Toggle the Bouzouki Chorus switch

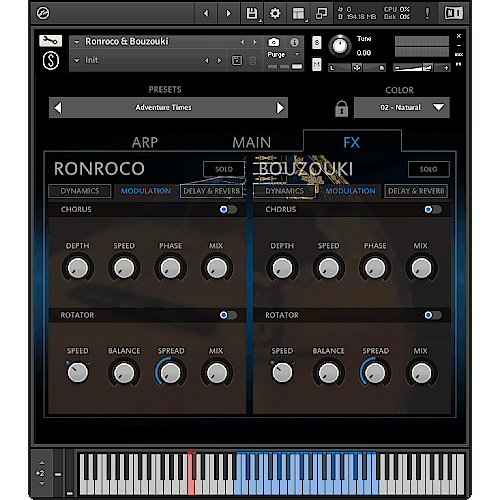pyautogui.click(x=433, y=209)
